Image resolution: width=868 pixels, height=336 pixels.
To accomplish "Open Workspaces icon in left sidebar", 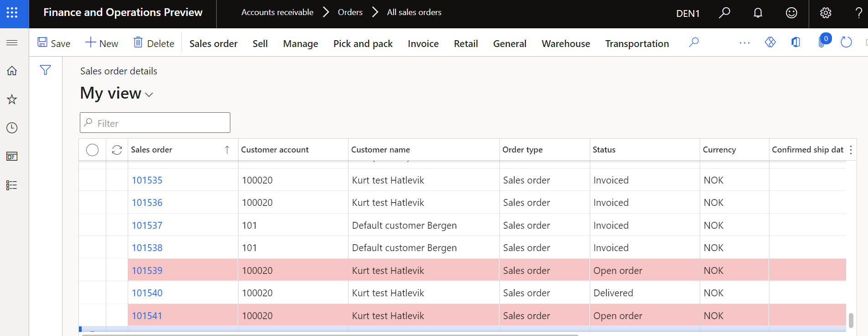I will pyautogui.click(x=12, y=157).
